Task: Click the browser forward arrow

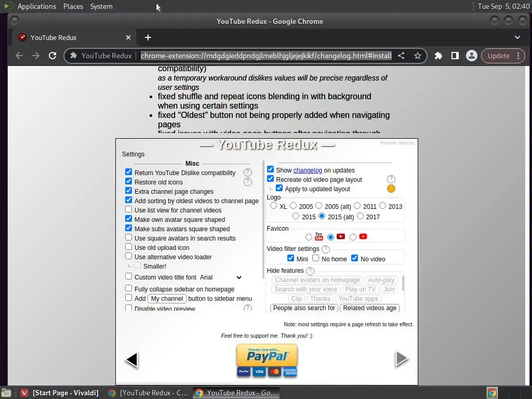Action: [x=36, y=56]
